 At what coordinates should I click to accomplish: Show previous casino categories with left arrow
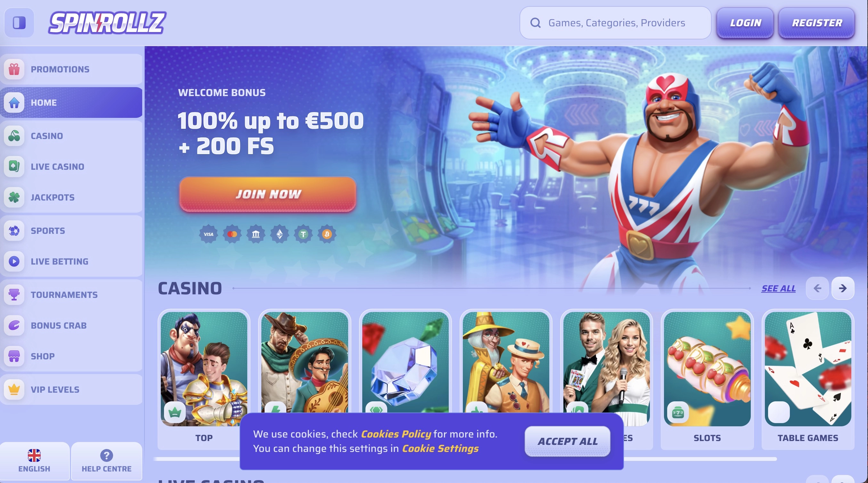817,288
